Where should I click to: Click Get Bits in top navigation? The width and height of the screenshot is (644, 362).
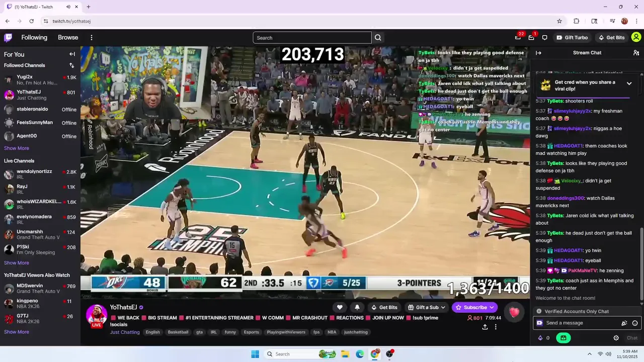tap(611, 38)
